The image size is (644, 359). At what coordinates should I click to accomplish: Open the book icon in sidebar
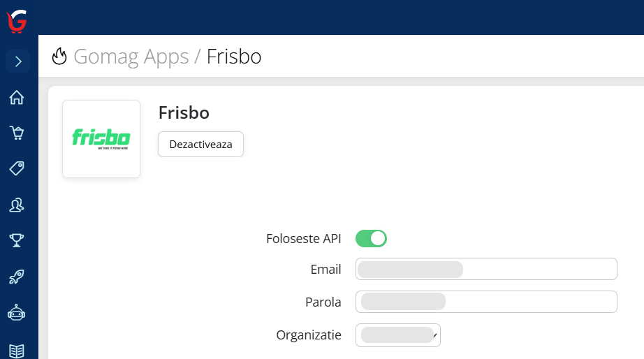tap(17, 351)
